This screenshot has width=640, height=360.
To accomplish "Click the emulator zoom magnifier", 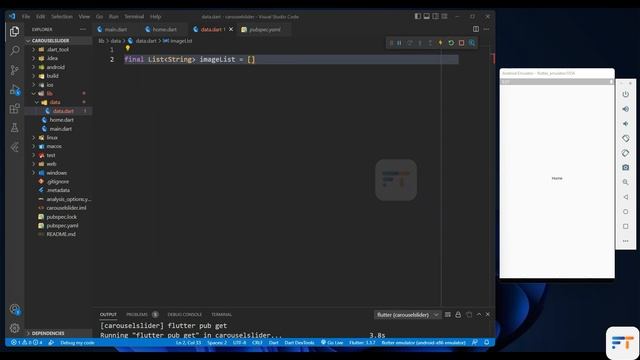I will click(x=626, y=182).
